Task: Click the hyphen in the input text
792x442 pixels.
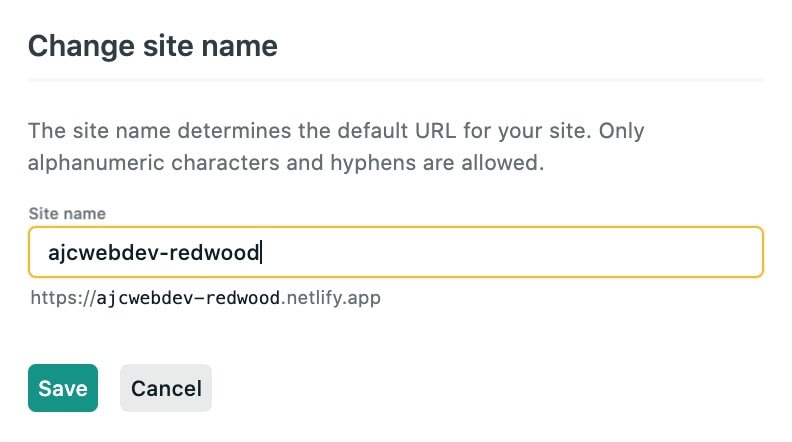Action: [160, 253]
